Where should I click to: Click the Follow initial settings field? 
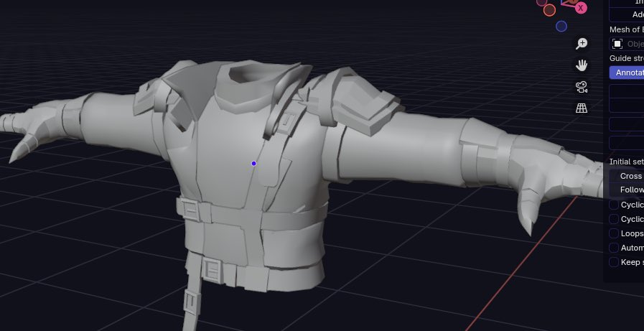pos(627,190)
